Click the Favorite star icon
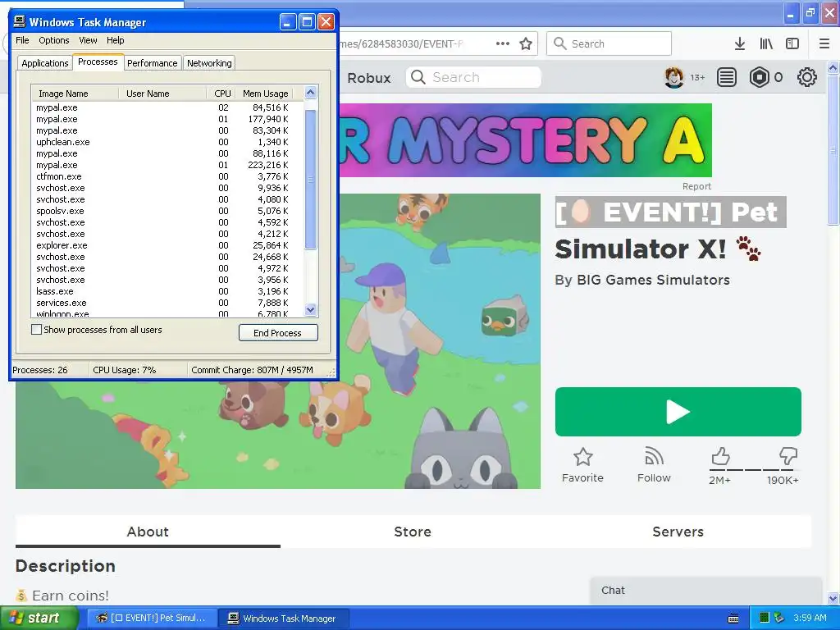 (583, 457)
